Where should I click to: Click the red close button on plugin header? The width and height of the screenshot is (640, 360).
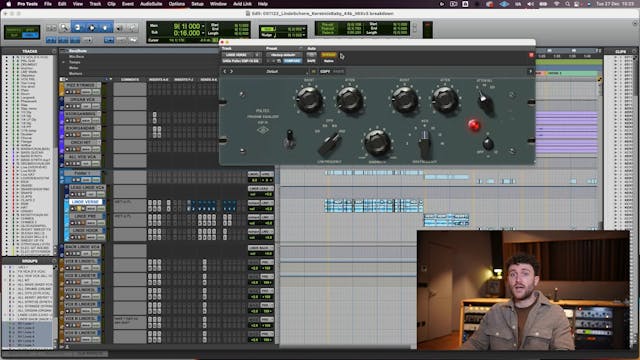[531, 55]
